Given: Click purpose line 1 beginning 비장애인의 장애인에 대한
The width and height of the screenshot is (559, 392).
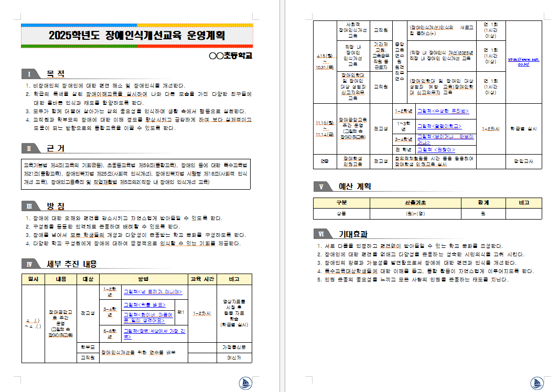Looking at the screenshot, I should (105, 85).
